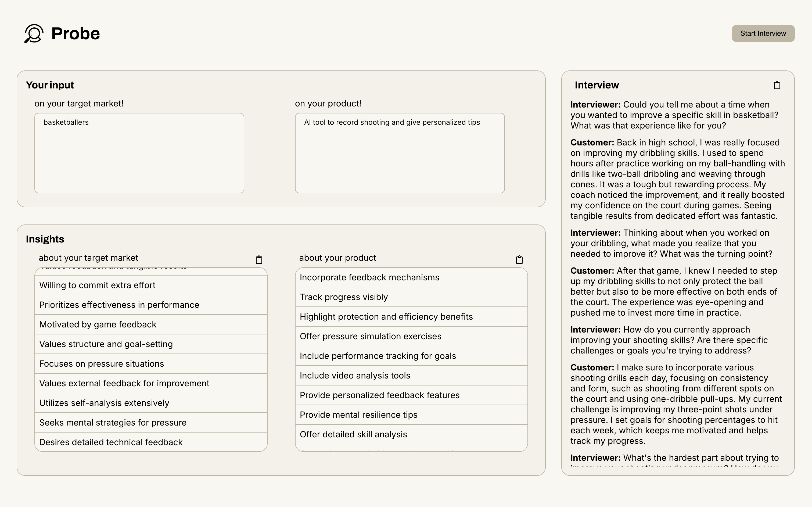Click 'Track progress visibly' product insight
This screenshot has height=507, width=812.
click(x=411, y=297)
